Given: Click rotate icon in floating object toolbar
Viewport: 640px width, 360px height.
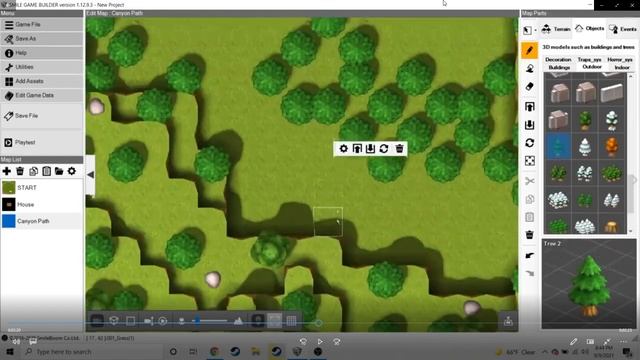Looking at the screenshot, I should (x=384, y=149).
